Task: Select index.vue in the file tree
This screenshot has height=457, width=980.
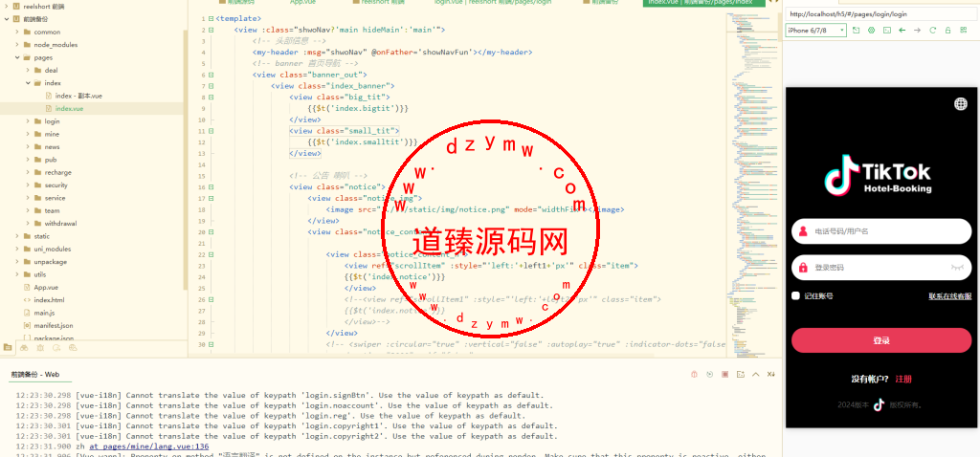Action: click(x=69, y=109)
